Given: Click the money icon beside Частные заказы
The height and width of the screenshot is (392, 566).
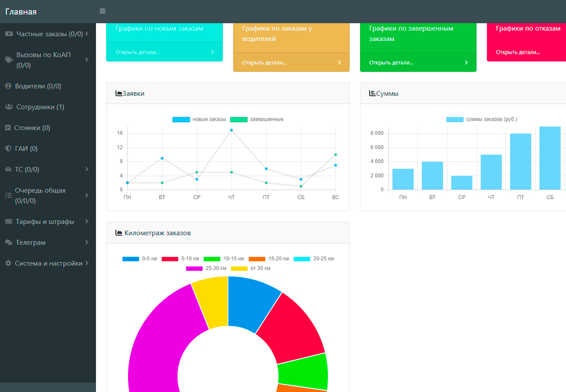Looking at the screenshot, I should pyautogui.click(x=9, y=34).
